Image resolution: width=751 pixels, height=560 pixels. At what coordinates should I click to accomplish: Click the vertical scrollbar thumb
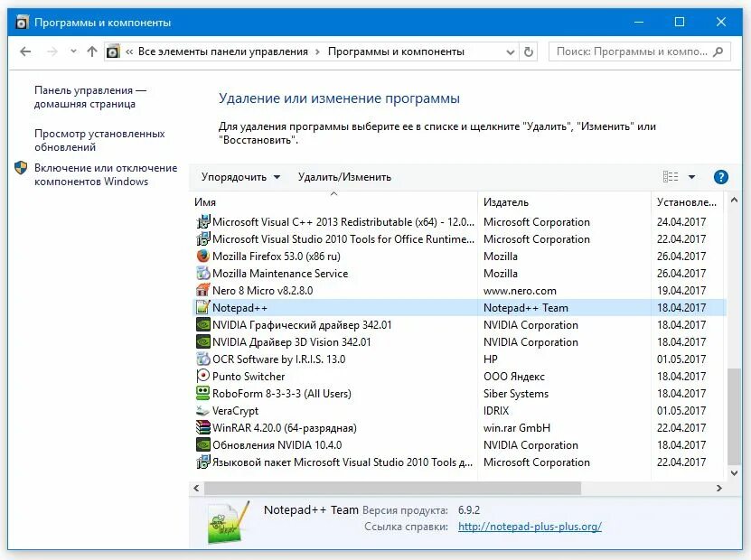click(x=734, y=415)
